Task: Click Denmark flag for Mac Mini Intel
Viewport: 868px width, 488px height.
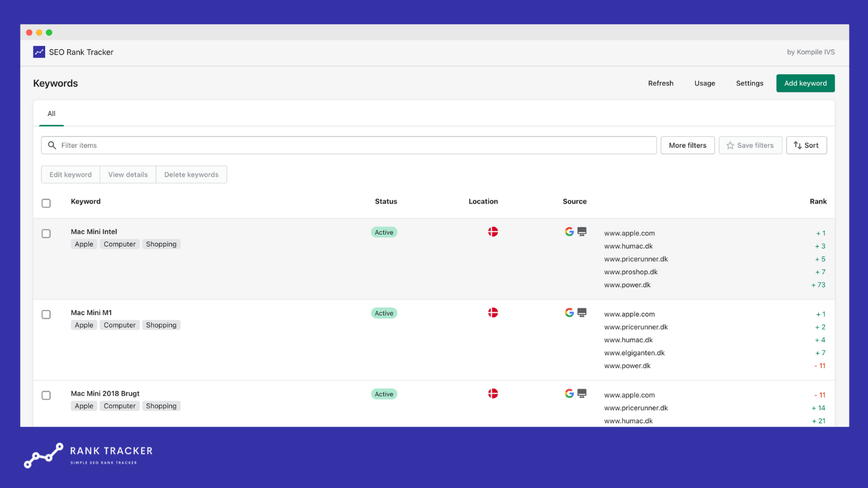Action: pyautogui.click(x=493, y=232)
